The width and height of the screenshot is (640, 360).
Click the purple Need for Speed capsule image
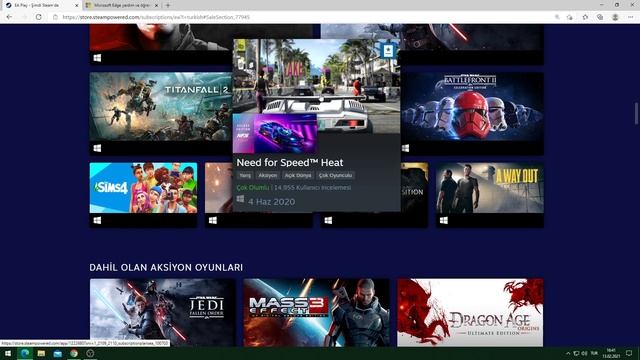coord(275,133)
